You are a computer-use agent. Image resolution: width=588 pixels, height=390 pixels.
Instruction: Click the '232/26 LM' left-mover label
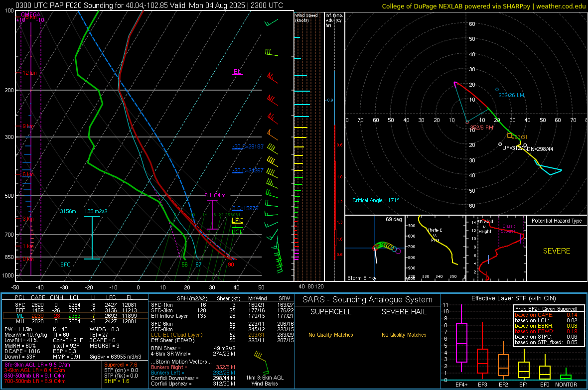tap(511, 95)
